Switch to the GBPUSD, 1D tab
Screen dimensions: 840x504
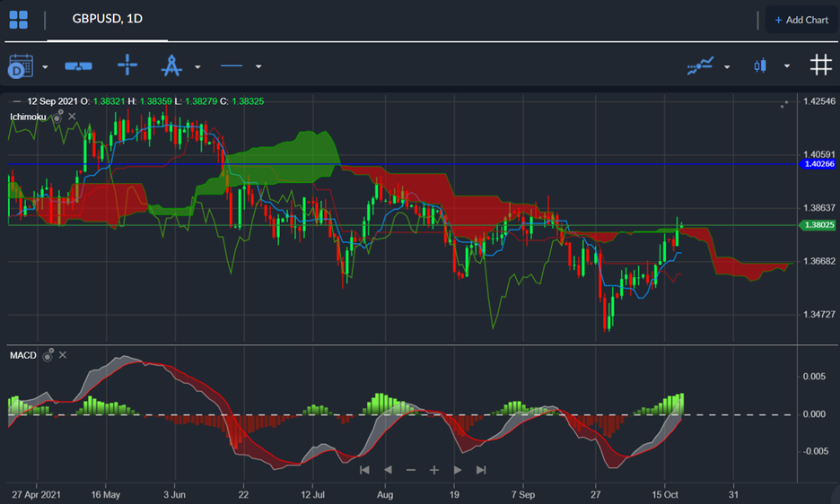[x=107, y=20]
